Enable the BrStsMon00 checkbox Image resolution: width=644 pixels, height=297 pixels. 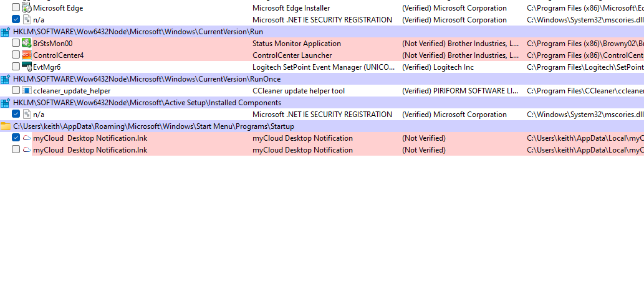(16, 43)
